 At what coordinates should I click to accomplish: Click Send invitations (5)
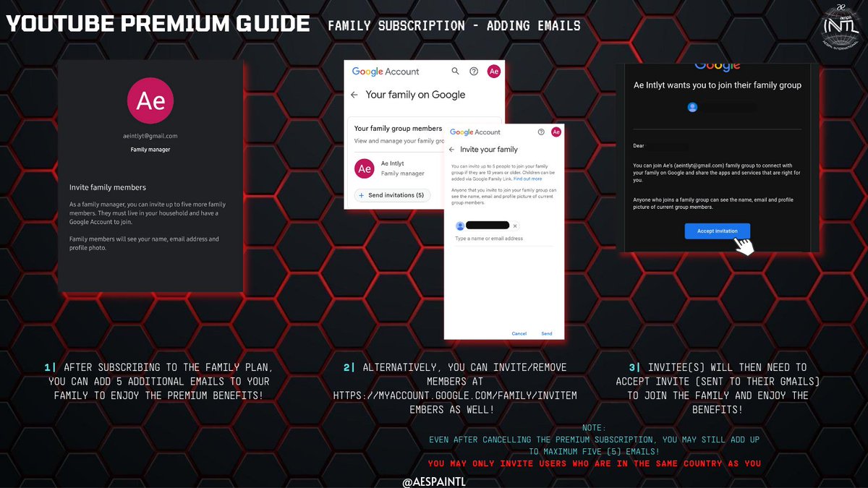pos(393,195)
